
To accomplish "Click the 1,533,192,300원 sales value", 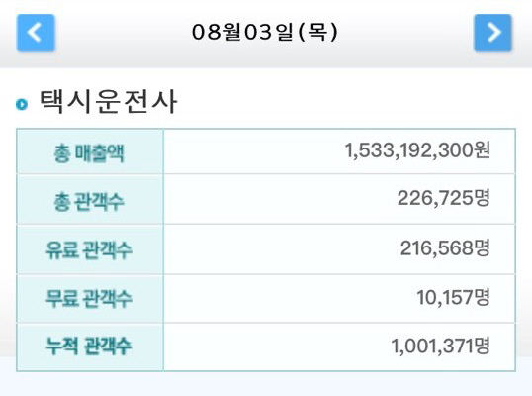I will point(417,150).
